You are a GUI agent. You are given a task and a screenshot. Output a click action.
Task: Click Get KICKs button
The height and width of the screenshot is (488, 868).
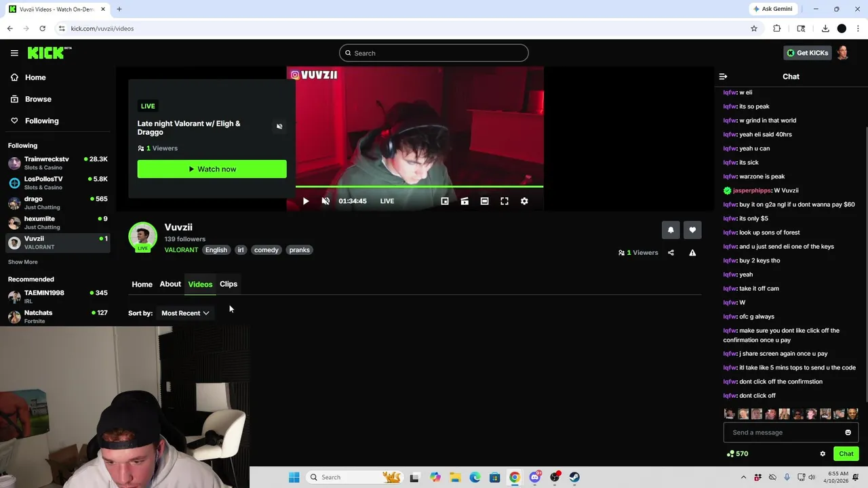[x=807, y=53]
